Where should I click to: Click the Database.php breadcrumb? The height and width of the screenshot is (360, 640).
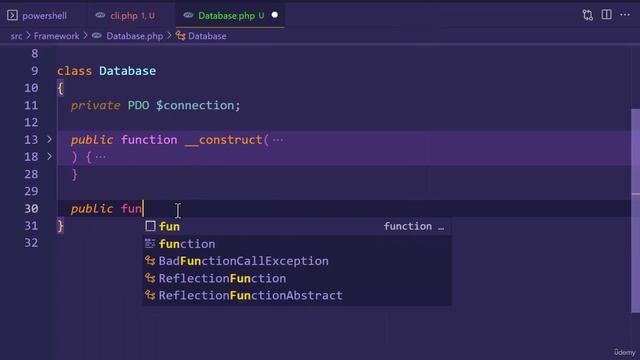pyautogui.click(x=135, y=36)
